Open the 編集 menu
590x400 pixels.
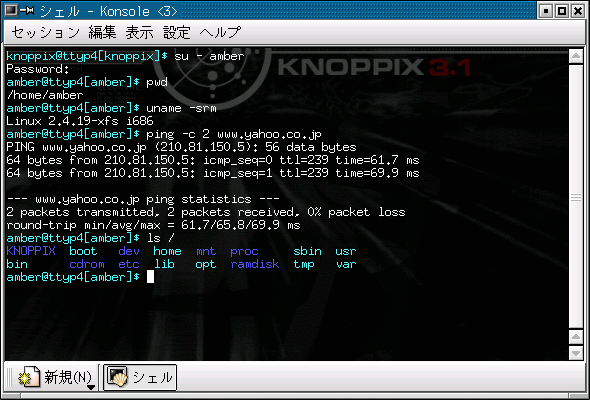102,32
